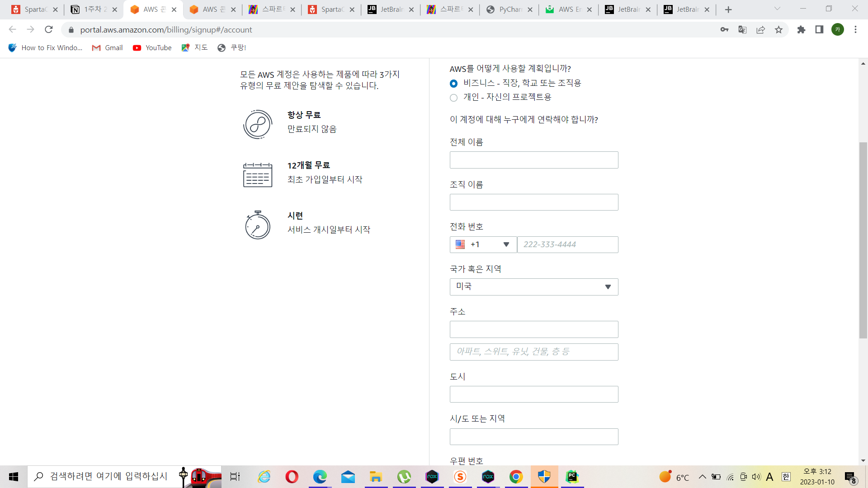This screenshot has width=868, height=488.
Task: Open Windows Security shield in taskbar
Action: [544, 477]
